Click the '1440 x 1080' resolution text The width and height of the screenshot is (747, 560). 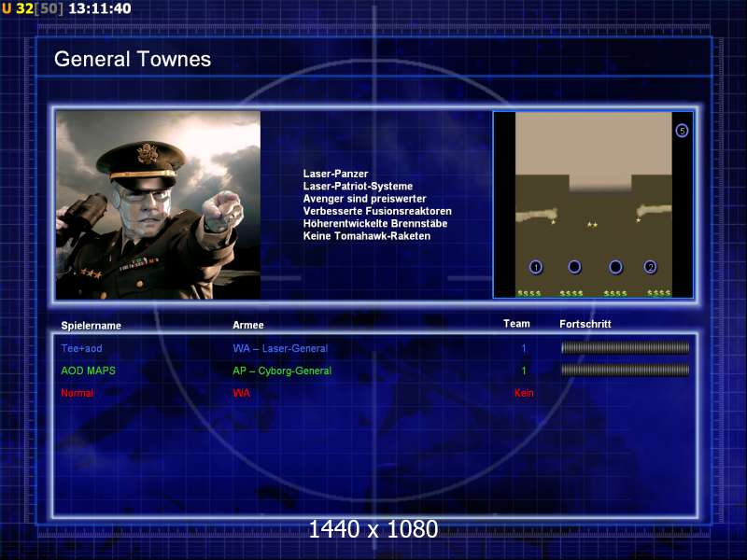coord(373,529)
